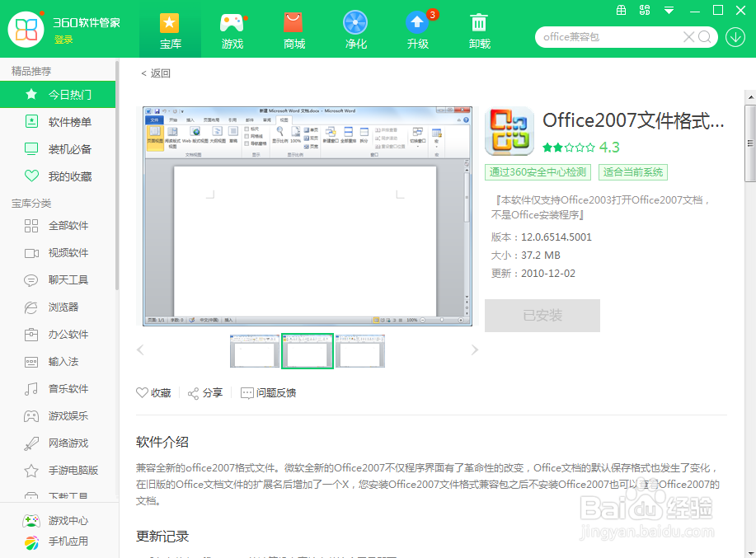
Task: Open the 游戏 games tab
Action: click(x=232, y=30)
